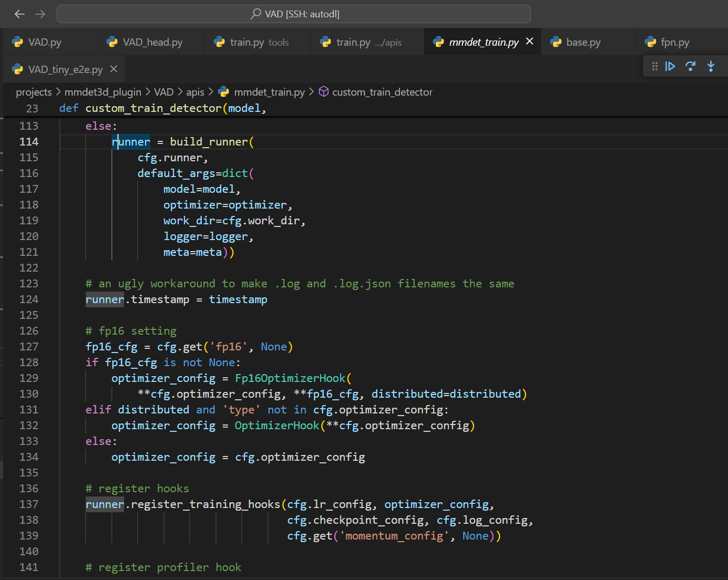The image size is (728, 580).
Task: Close the VAD_tiny_e2e.py tab
Action: pos(114,69)
